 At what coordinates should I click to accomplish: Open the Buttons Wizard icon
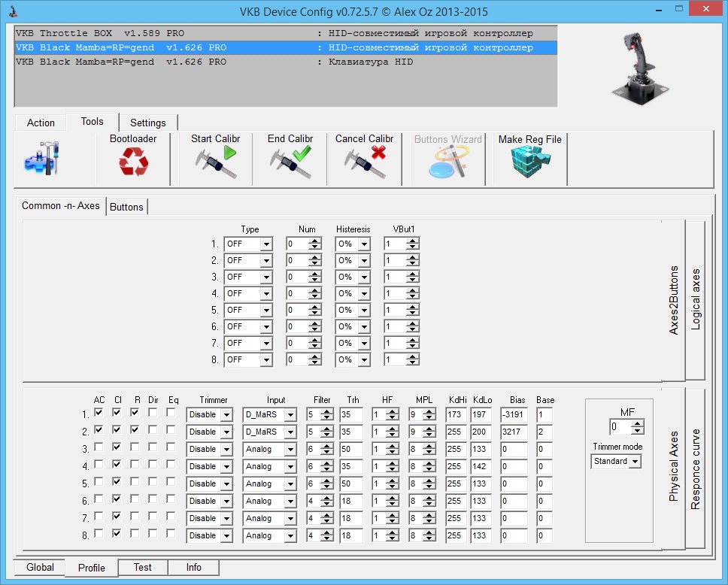tap(448, 162)
